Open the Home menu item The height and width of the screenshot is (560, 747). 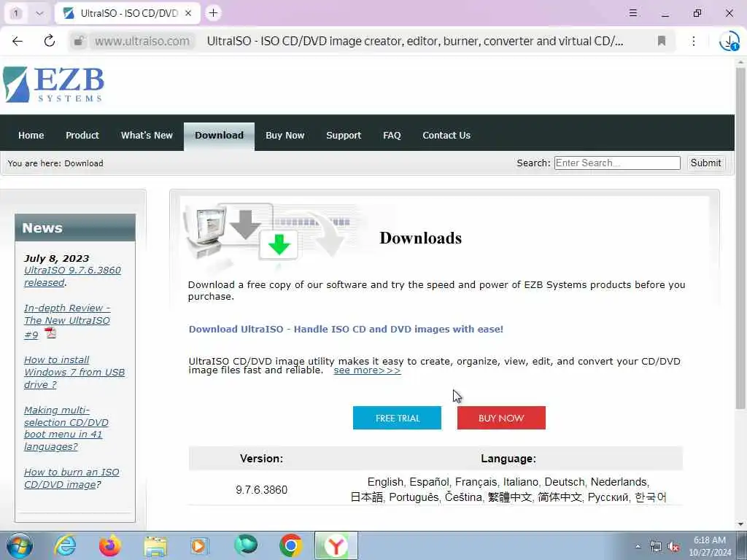tap(31, 135)
